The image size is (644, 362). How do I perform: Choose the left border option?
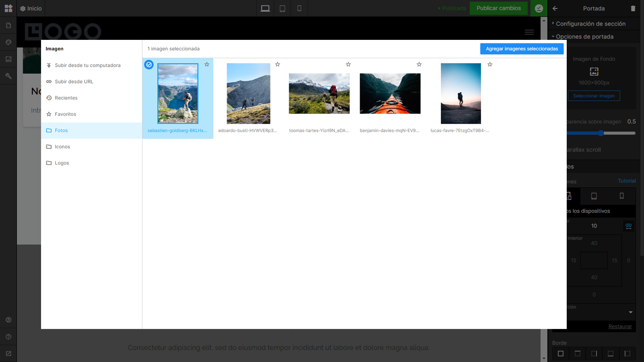[627, 354]
